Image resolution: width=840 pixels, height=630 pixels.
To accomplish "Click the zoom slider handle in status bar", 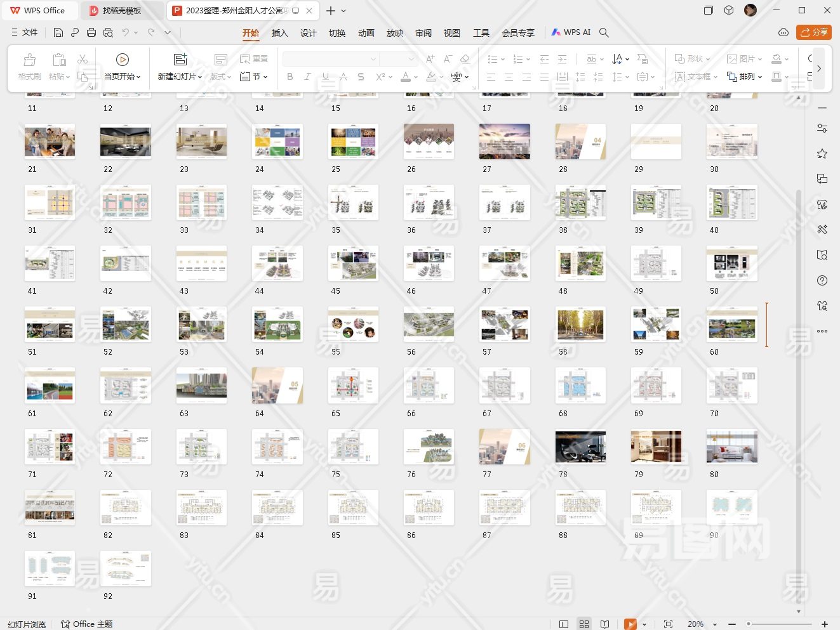I will tap(749, 624).
